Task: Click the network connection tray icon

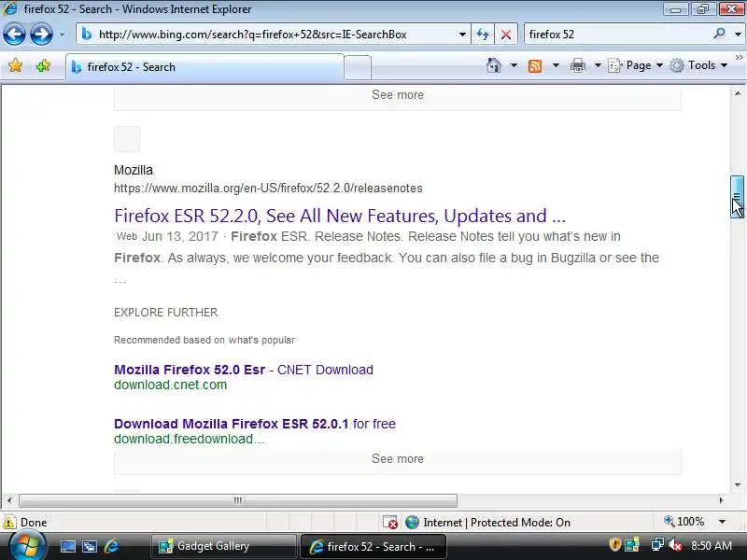Action: point(657,544)
